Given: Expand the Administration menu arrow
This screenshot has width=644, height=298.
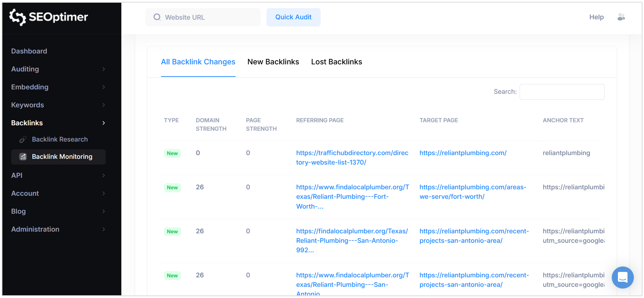Looking at the screenshot, I should (x=103, y=229).
